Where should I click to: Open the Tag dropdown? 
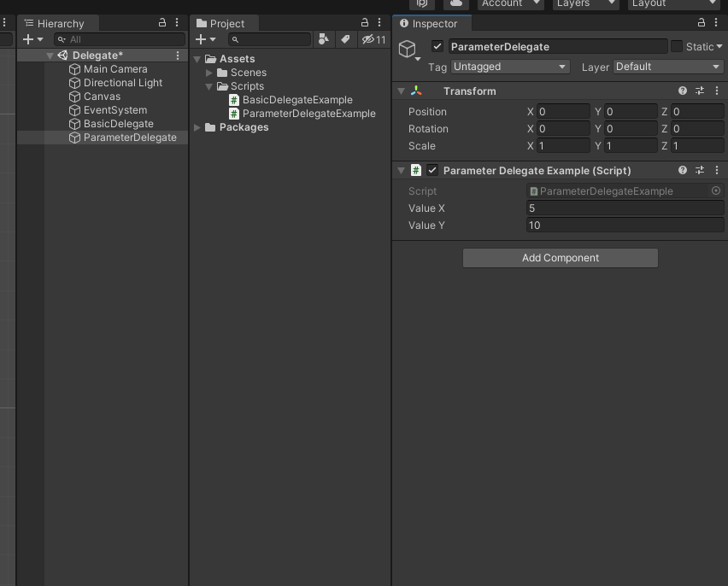pos(510,67)
